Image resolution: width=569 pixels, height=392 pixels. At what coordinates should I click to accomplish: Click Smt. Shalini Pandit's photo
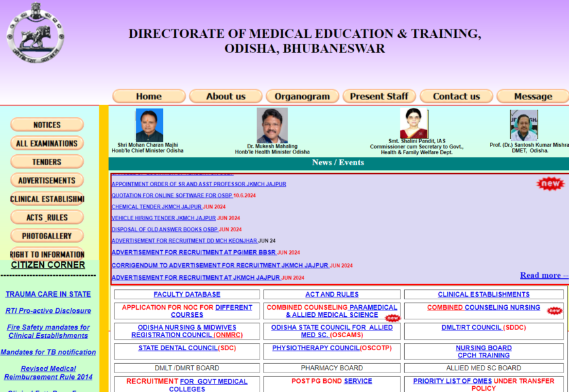(414, 123)
